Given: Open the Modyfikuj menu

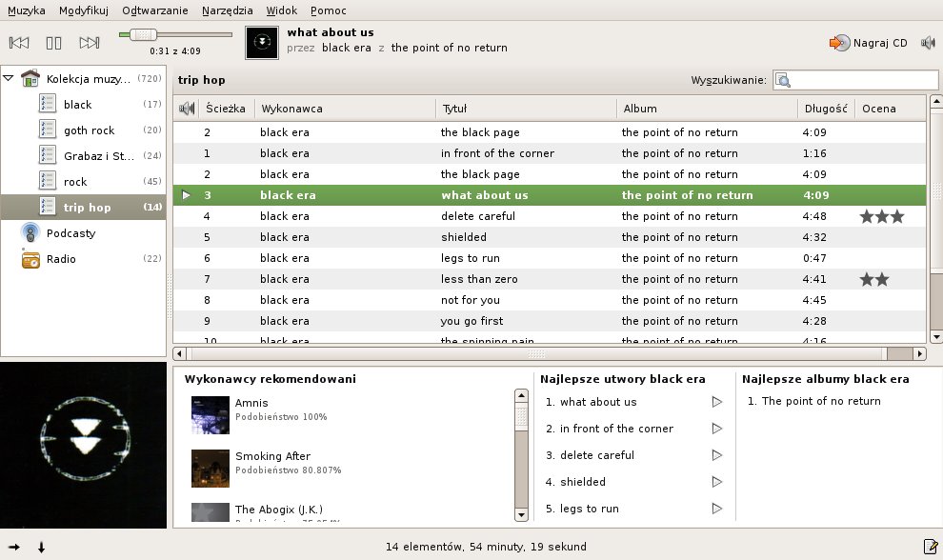Looking at the screenshot, I should (84, 10).
